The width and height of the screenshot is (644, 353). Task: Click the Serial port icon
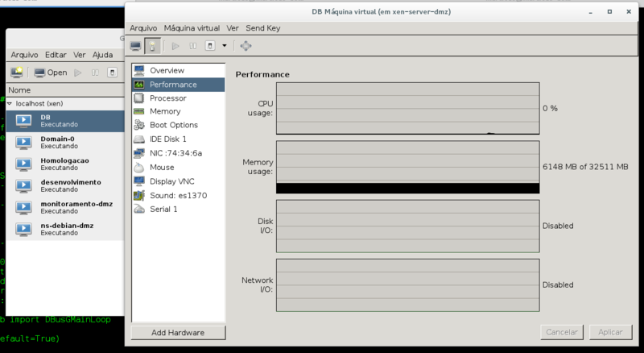(x=139, y=209)
